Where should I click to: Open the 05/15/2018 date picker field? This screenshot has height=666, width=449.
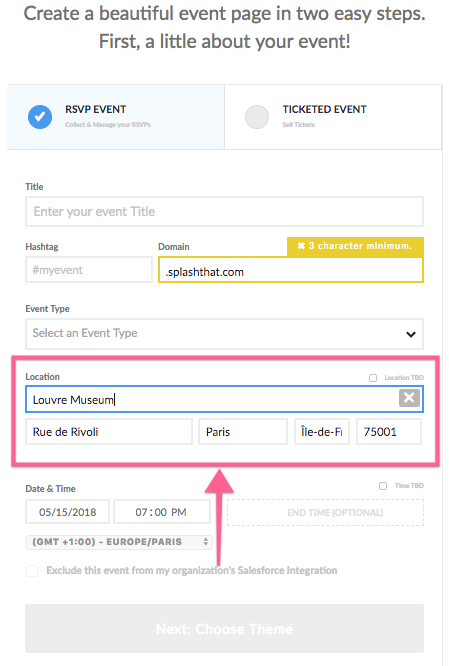tap(68, 512)
